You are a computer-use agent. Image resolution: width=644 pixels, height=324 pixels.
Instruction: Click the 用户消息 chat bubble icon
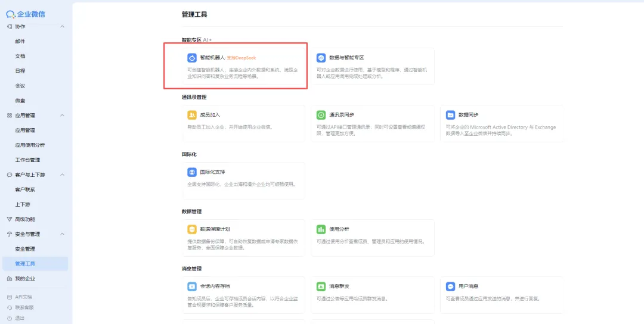pos(451,286)
